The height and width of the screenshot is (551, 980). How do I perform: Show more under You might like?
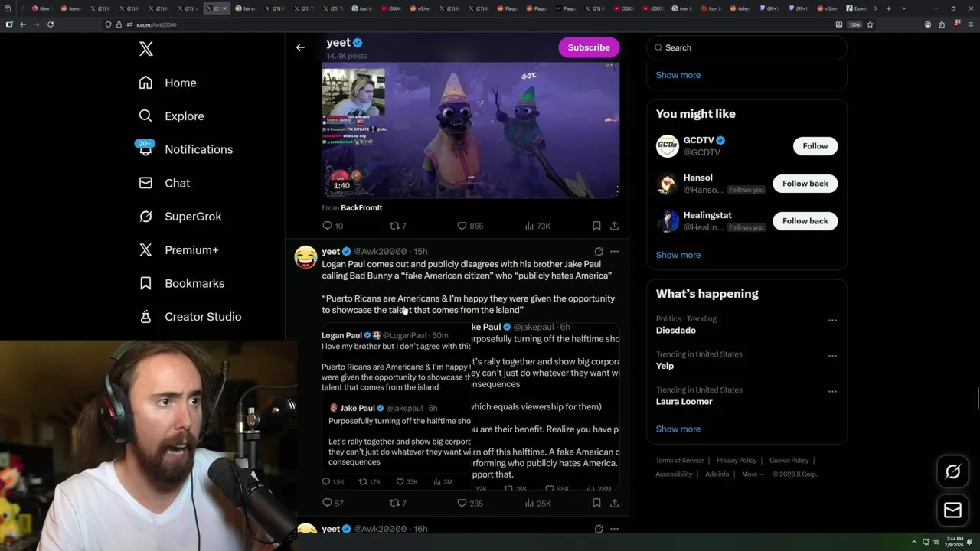pos(678,255)
